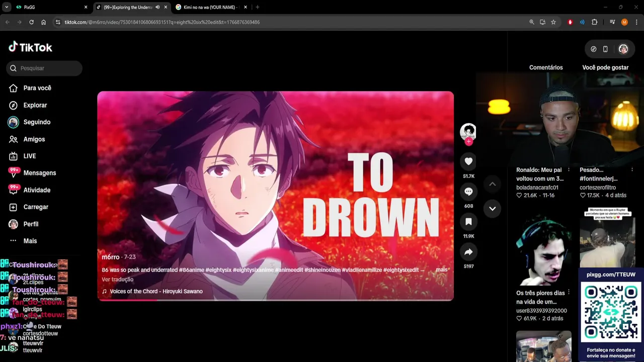Click the #86anime hashtag
This screenshot has width=644, height=362.
(192, 270)
